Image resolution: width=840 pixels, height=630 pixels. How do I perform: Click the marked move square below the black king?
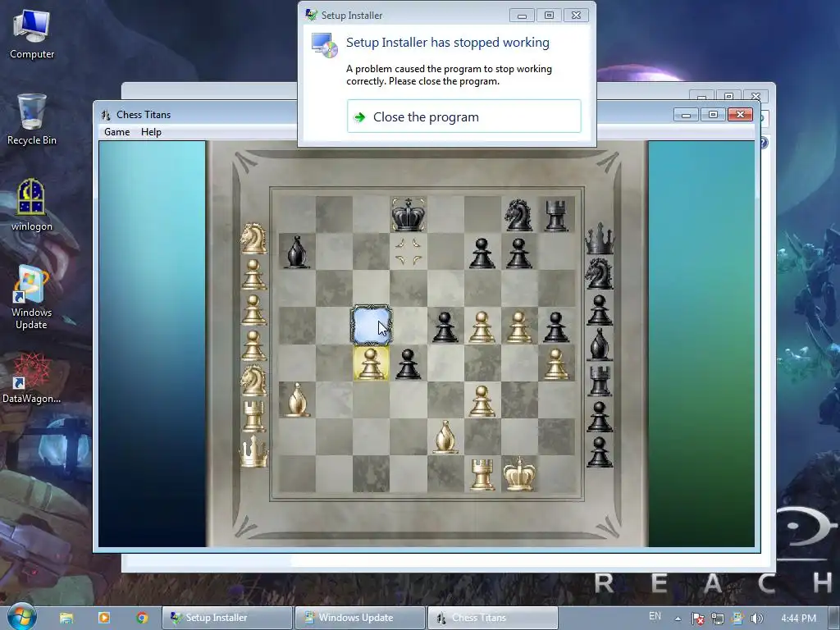[409, 252]
